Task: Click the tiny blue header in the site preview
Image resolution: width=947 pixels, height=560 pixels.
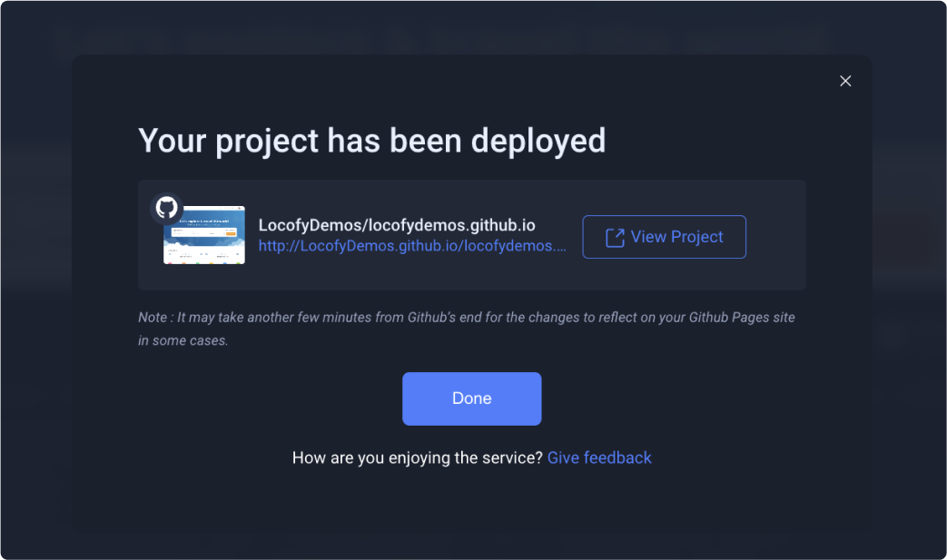Action: (x=204, y=218)
